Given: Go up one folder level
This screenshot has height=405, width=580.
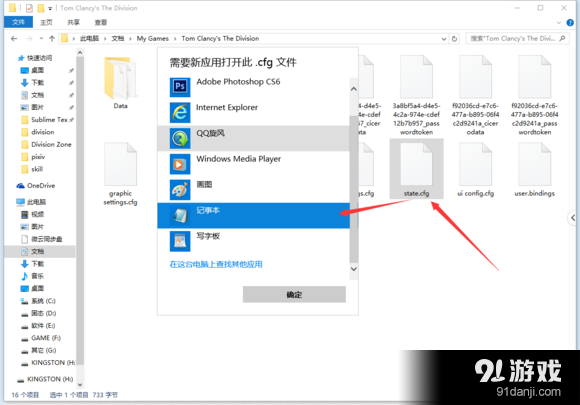Looking at the screenshot, I should [x=52, y=38].
